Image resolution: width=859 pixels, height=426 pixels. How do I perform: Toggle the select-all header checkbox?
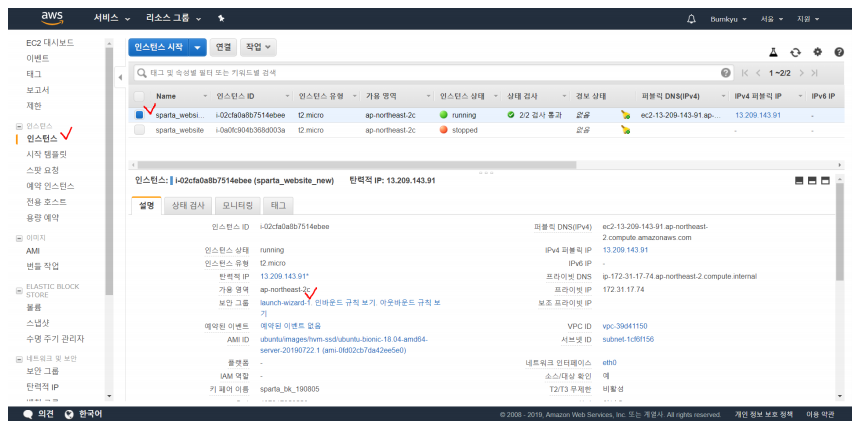(x=139, y=96)
